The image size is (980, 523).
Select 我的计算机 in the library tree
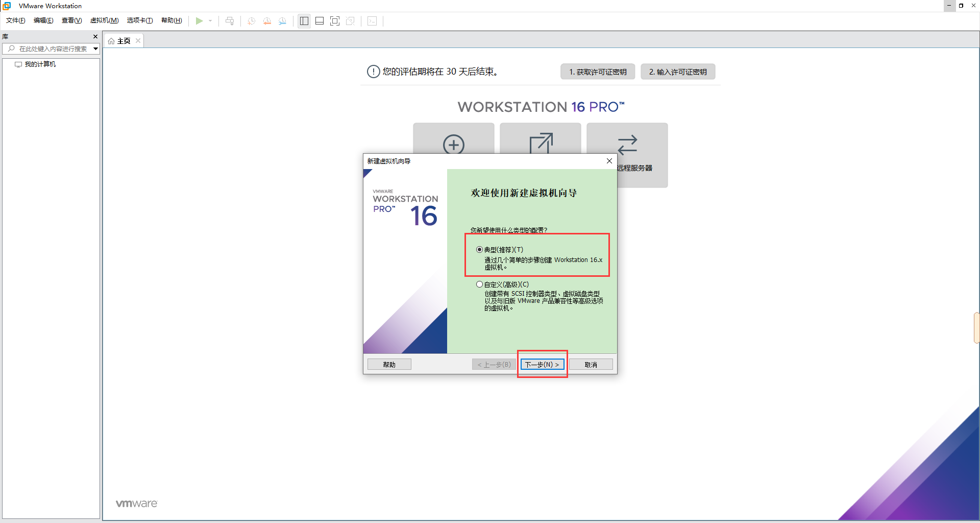[x=40, y=64]
